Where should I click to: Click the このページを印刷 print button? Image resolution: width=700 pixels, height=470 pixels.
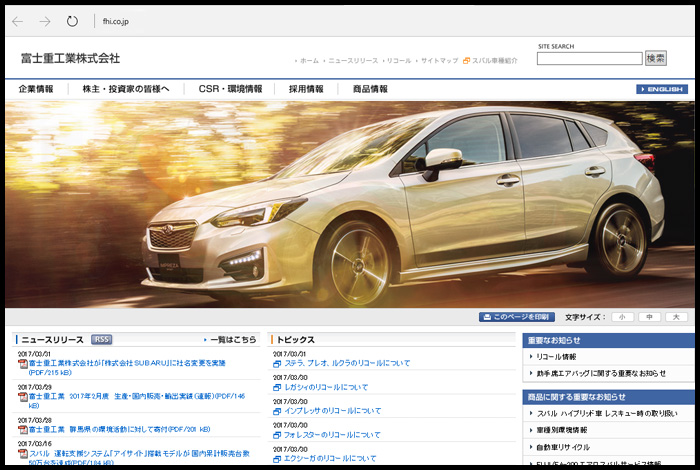517,317
